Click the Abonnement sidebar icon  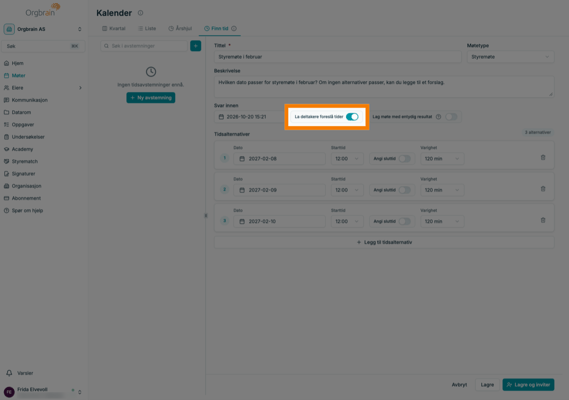pos(7,198)
